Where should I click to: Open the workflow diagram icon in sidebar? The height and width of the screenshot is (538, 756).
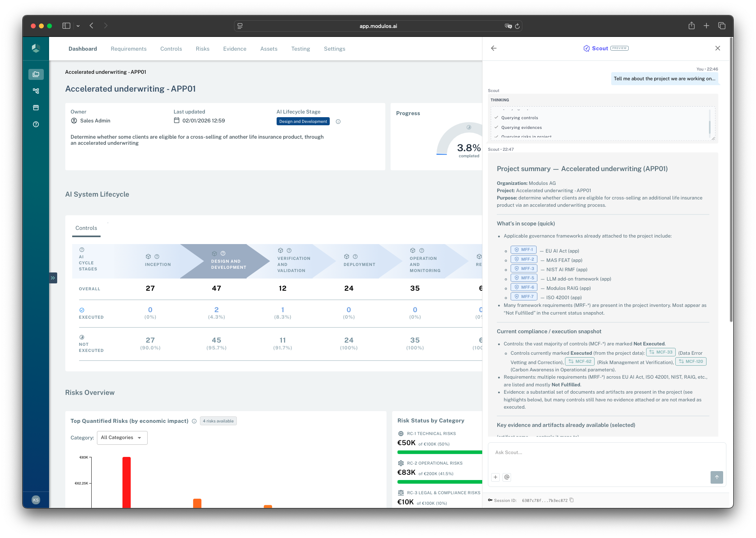(36, 91)
